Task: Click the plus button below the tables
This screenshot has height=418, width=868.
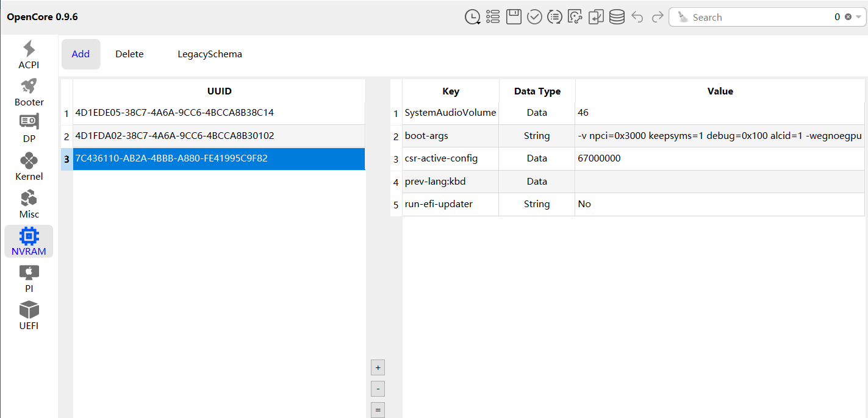Action: coord(378,368)
